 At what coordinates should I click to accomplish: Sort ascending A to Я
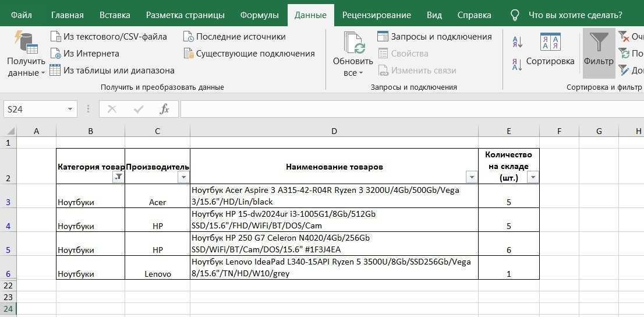point(517,41)
